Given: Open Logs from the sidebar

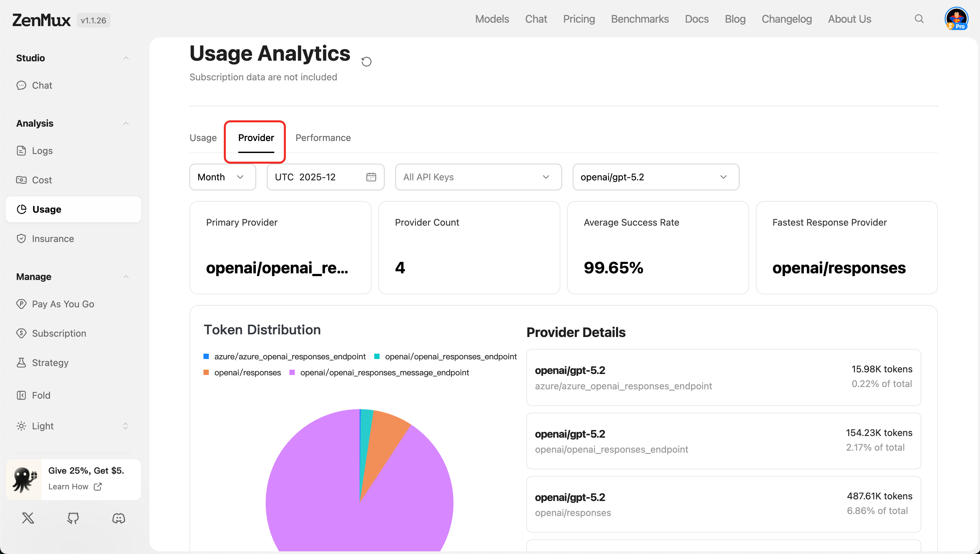Looking at the screenshot, I should [x=42, y=151].
